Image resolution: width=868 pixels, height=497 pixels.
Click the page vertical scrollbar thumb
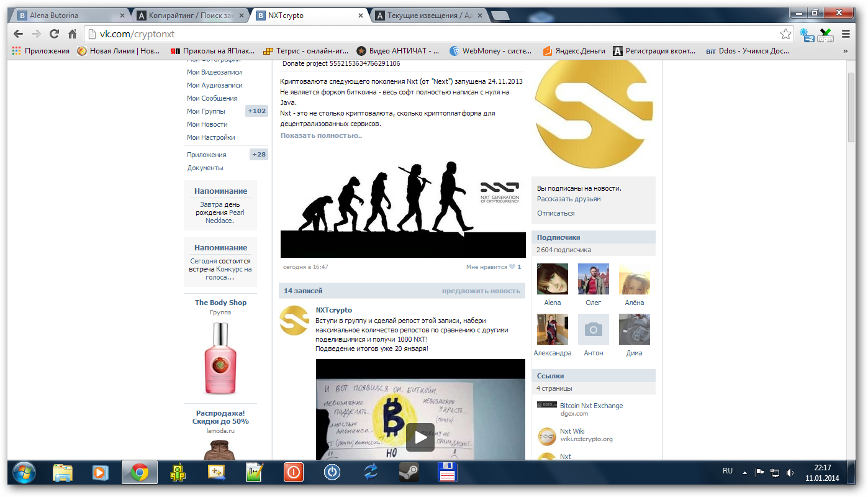(x=851, y=107)
